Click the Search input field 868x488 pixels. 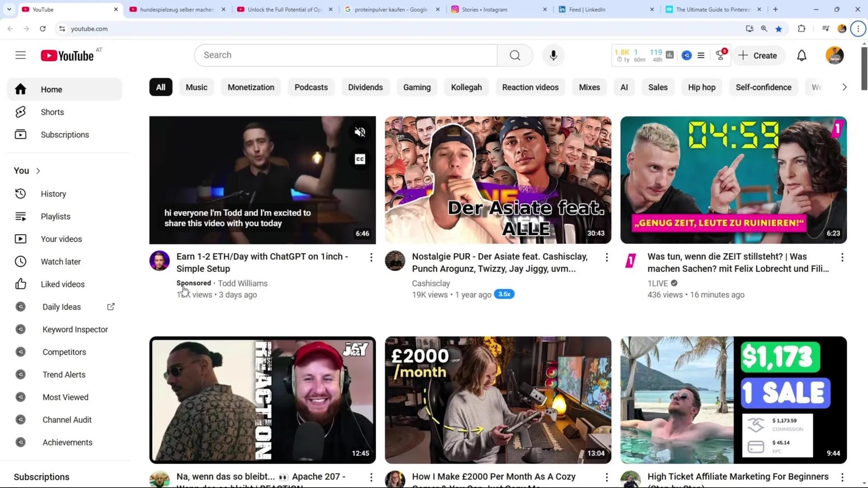pos(346,55)
